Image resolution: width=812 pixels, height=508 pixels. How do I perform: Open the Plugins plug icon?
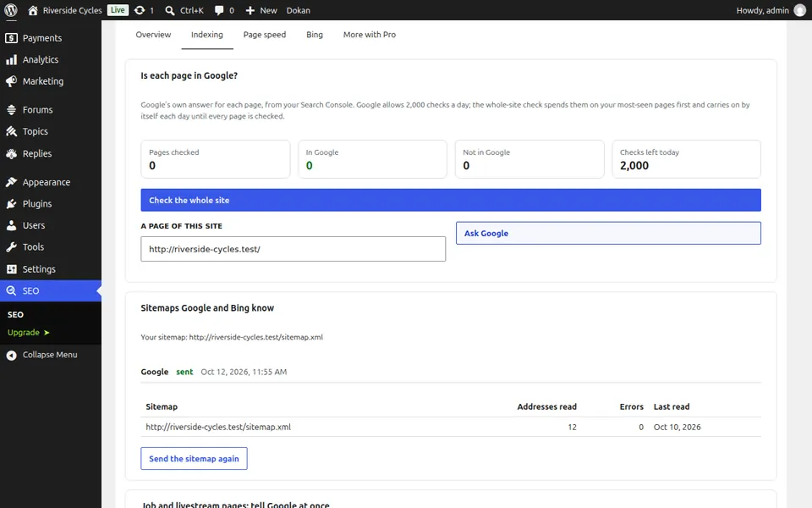pos(11,204)
